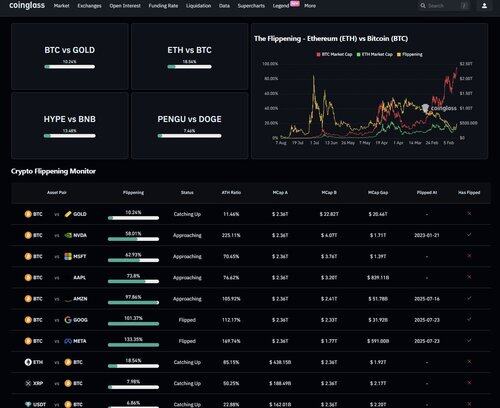Toggle the Flippening legend series
This screenshot has height=408, width=500.
(x=410, y=54)
